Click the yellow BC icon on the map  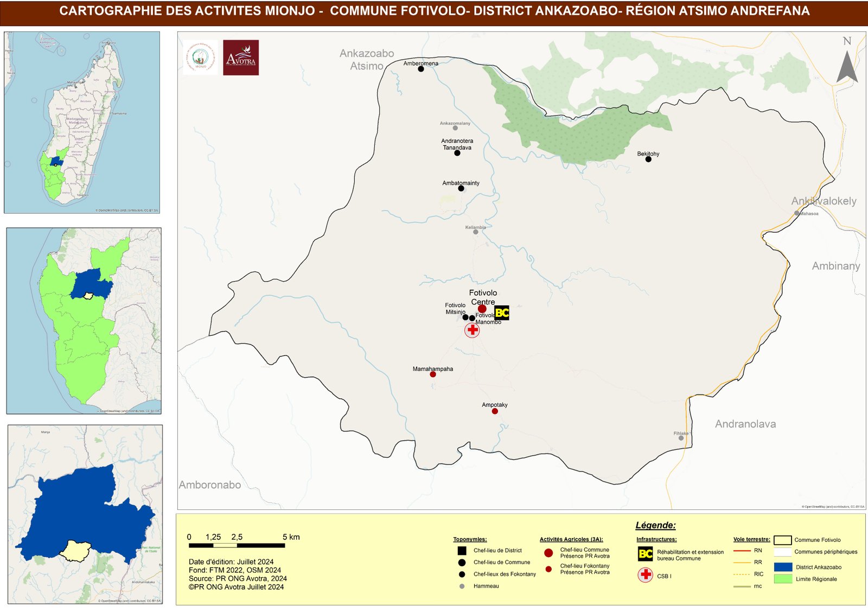click(502, 313)
